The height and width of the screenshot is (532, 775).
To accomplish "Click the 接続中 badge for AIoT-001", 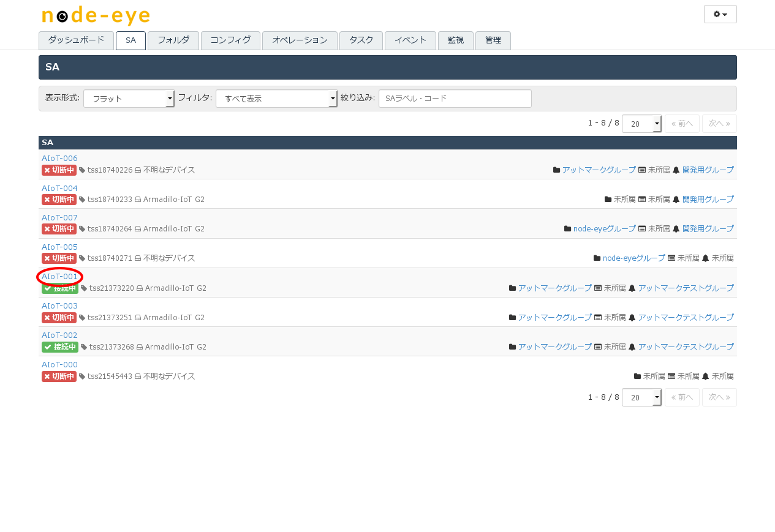I will click(x=60, y=288).
